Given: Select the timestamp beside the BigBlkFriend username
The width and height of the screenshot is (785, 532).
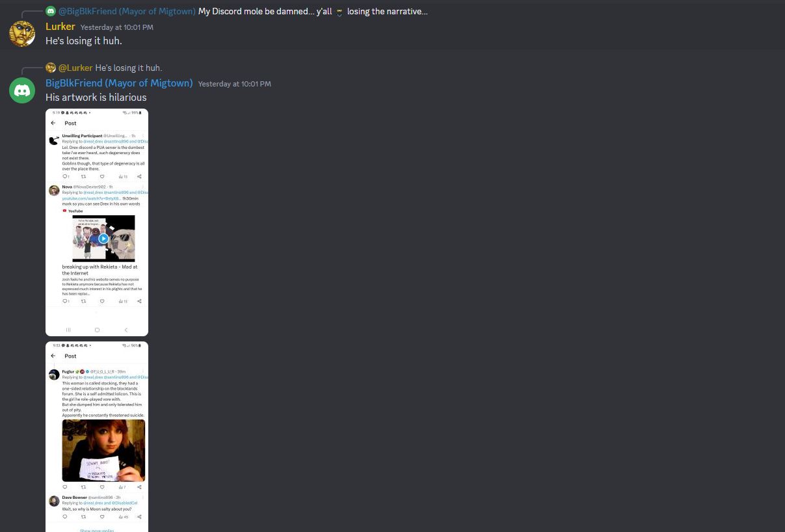Looking at the screenshot, I should tap(235, 84).
